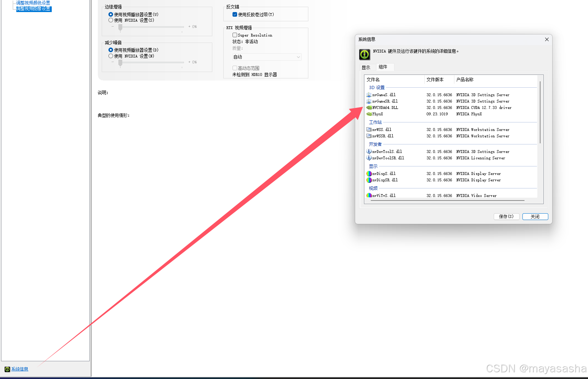The width and height of the screenshot is (588, 379).
Task: Click NVIDIA Licensing Server product name
Action: 481,158
